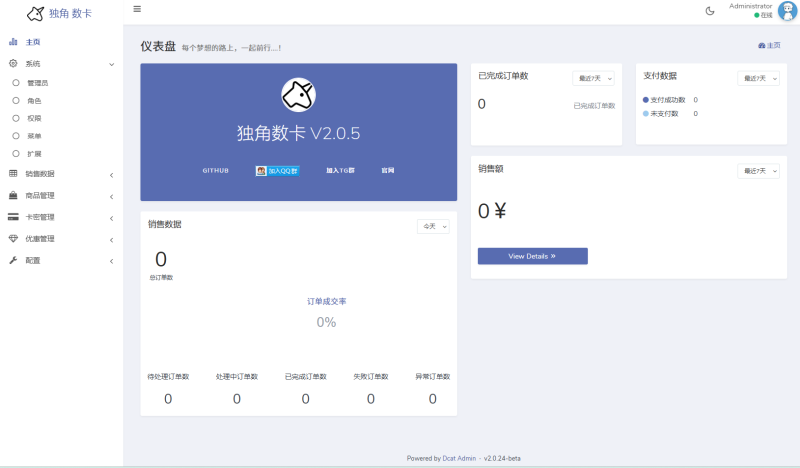The image size is (800, 468).
Task: Click the 总订单数 label
Action: click(161, 278)
